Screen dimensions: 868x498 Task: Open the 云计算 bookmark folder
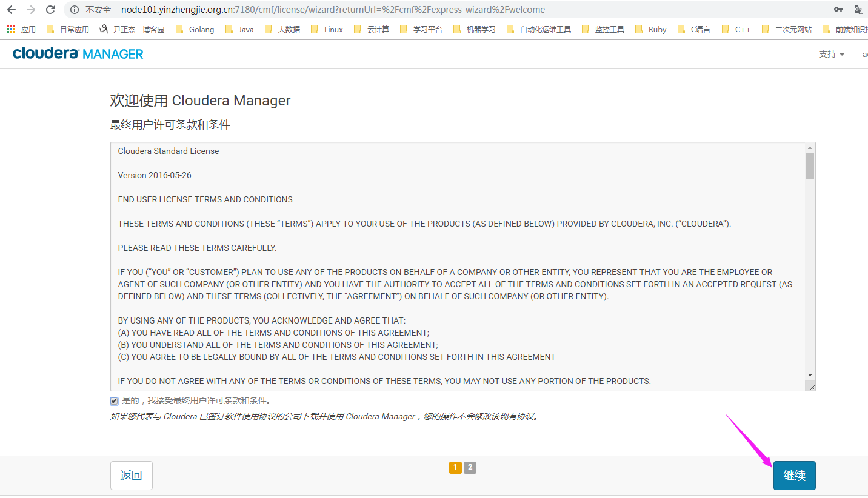pyautogui.click(x=372, y=29)
